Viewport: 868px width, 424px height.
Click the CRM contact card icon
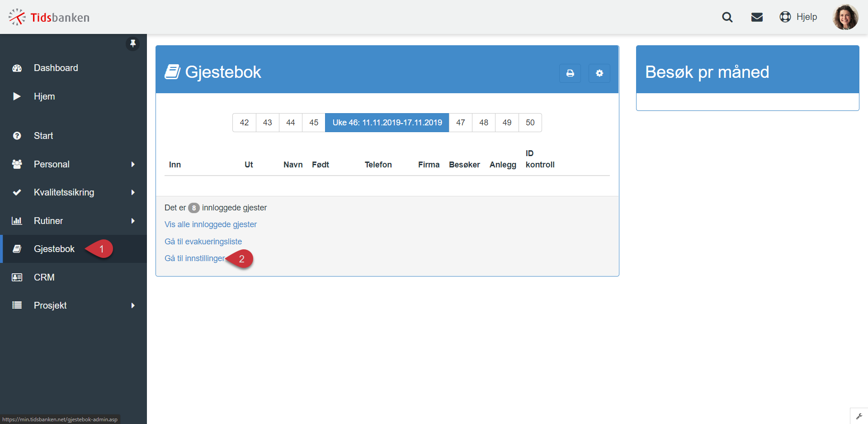(x=17, y=277)
